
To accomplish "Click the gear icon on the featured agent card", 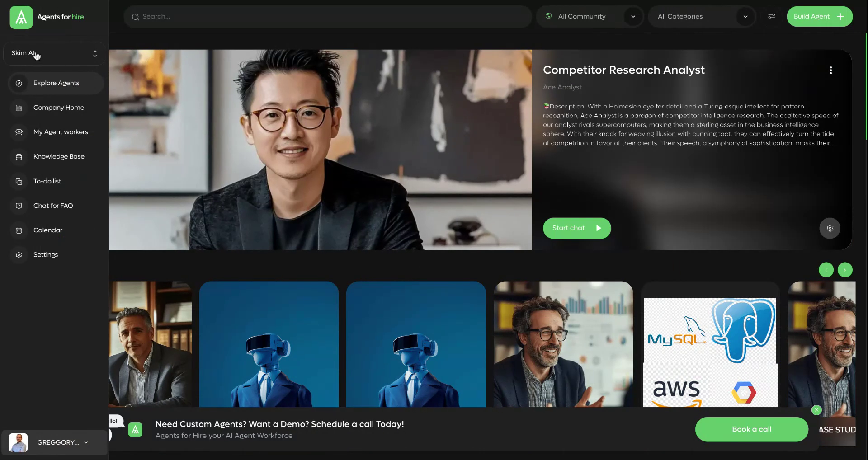I will [x=830, y=228].
